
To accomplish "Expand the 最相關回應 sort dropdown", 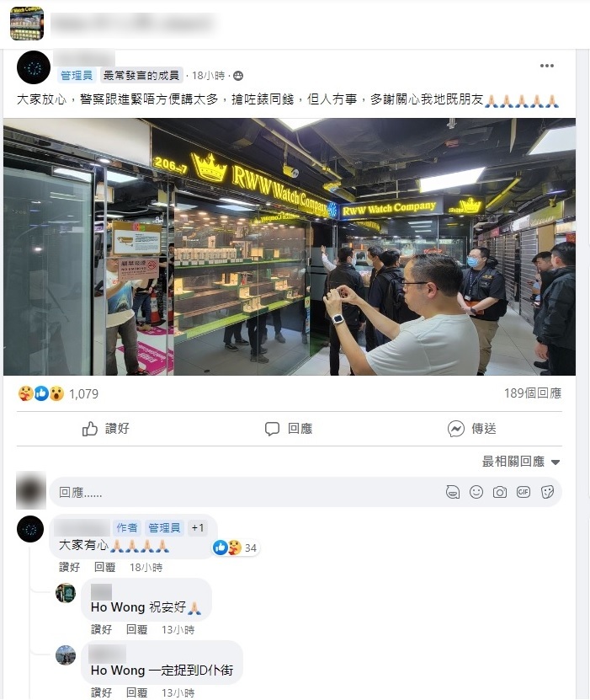I will point(521,462).
